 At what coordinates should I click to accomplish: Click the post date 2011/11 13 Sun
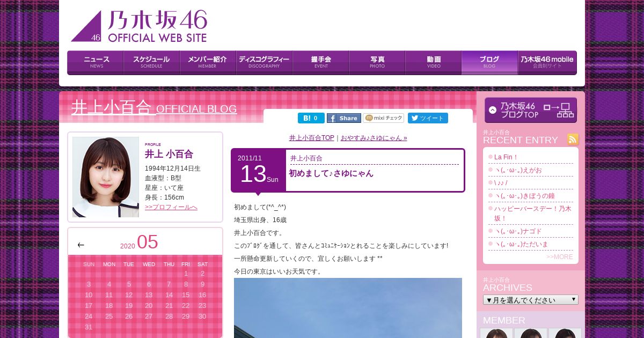pos(258,170)
